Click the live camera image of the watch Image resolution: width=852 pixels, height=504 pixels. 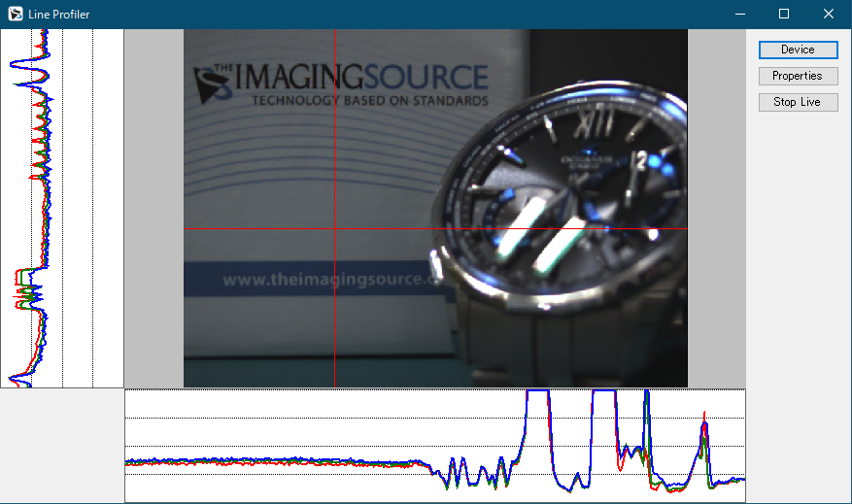pyautogui.click(x=435, y=208)
